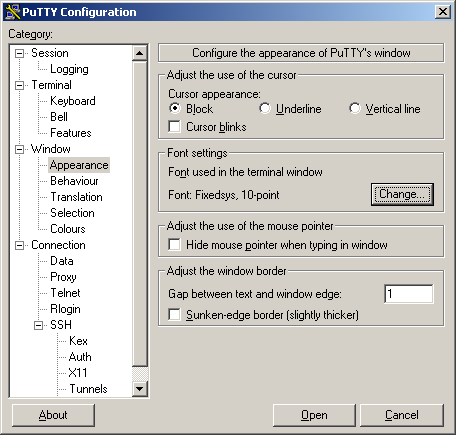
Task: Collapse the SSH tree node
Action: [39, 325]
